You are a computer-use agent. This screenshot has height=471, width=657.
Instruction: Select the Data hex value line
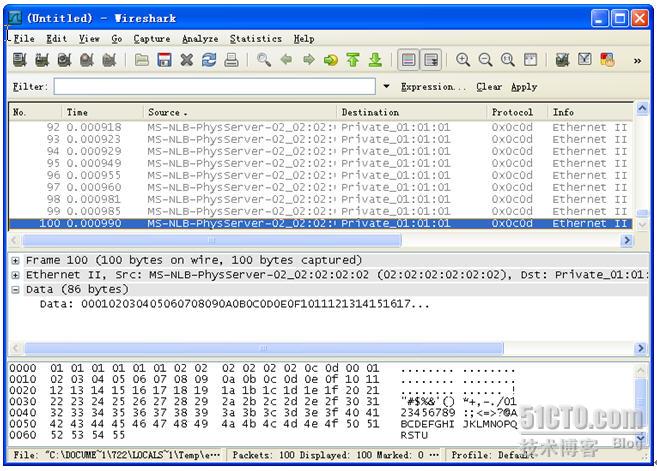235,304
